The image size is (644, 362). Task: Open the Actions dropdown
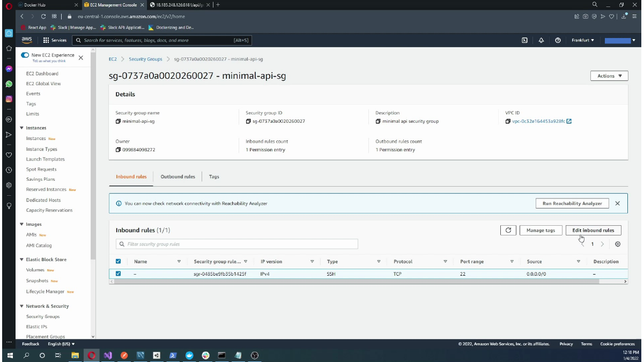(609, 76)
